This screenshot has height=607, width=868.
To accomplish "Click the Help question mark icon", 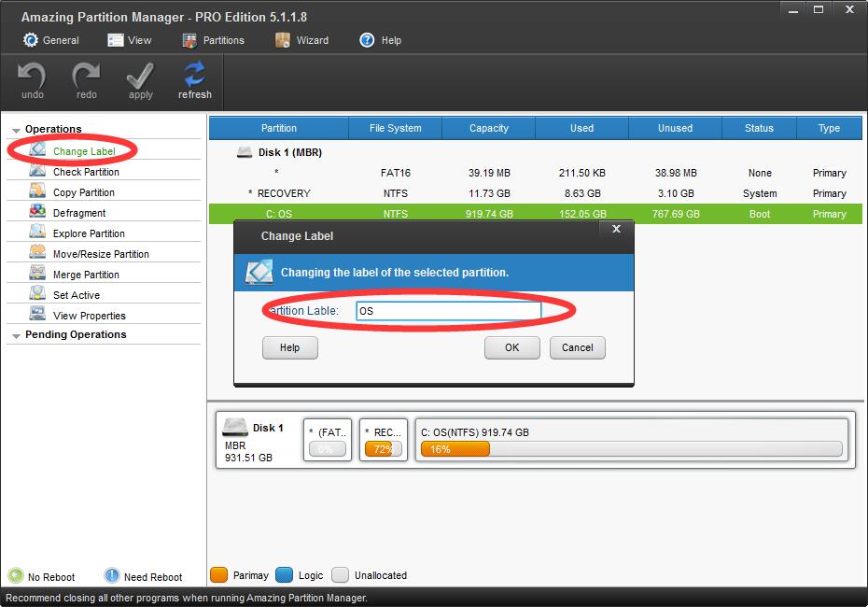I will click(367, 40).
